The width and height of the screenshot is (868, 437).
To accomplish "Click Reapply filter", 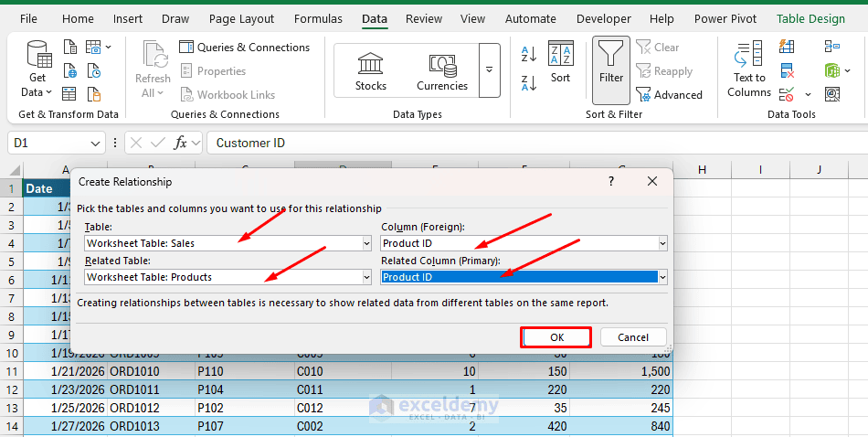I will coord(664,71).
